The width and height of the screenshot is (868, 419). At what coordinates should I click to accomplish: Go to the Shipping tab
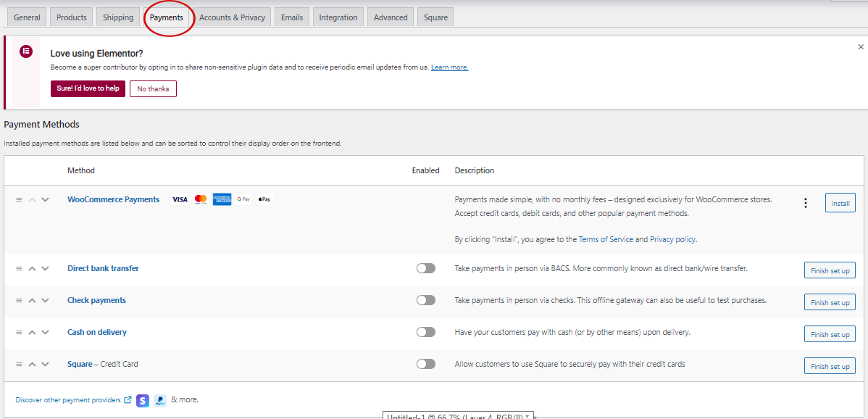(118, 17)
